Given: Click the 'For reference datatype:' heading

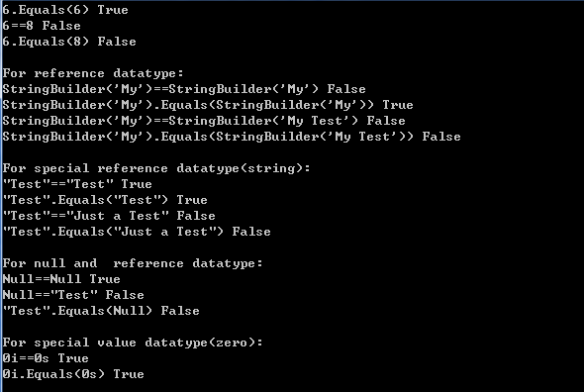Looking at the screenshot, I should (93, 73).
